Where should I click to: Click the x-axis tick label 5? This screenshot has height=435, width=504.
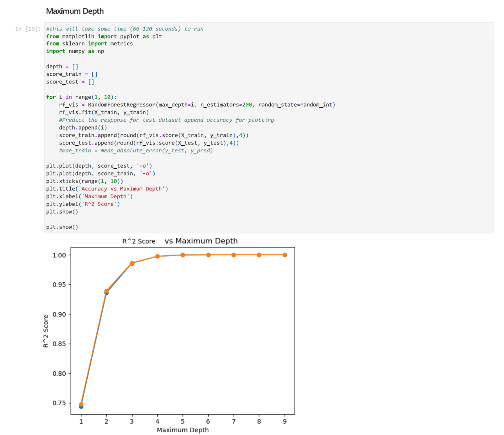tap(183, 421)
